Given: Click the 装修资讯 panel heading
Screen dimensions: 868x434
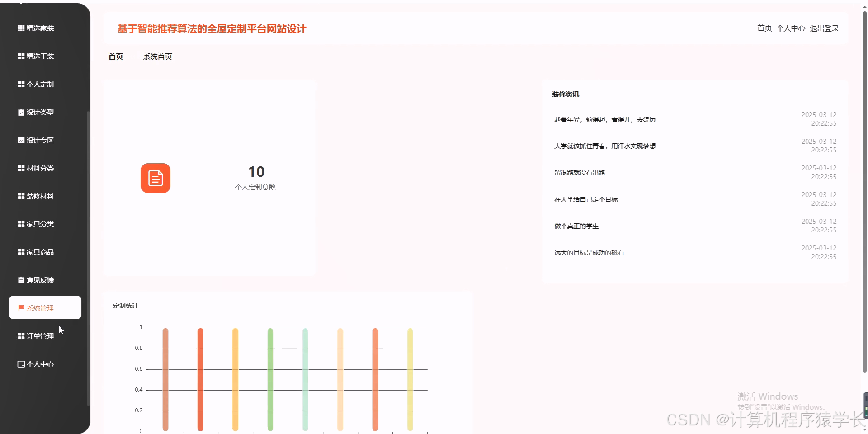Looking at the screenshot, I should (566, 94).
